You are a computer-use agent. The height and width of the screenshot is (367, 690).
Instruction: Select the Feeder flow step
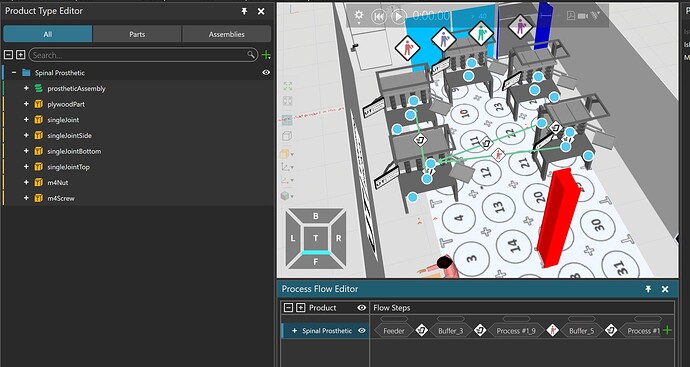tap(394, 330)
